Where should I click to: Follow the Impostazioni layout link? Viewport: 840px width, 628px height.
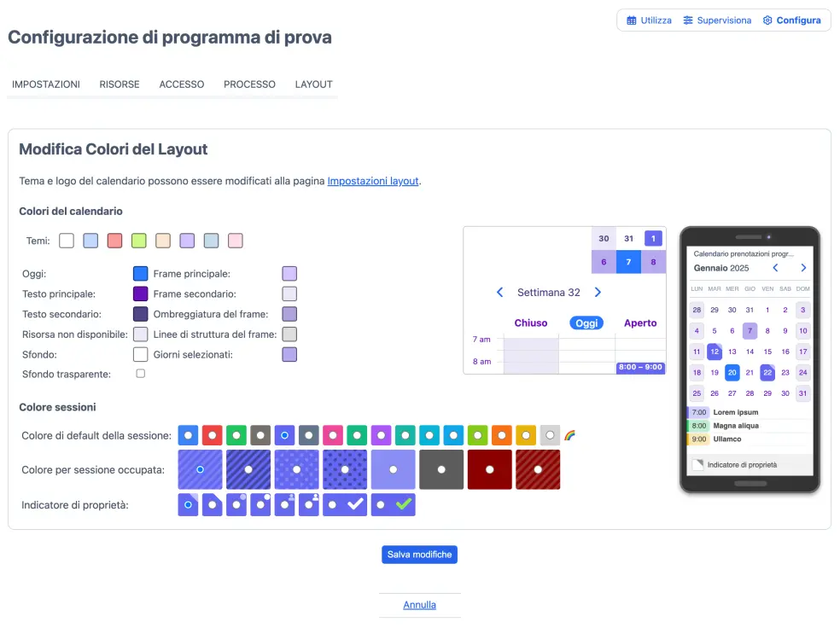pyautogui.click(x=373, y=181)
